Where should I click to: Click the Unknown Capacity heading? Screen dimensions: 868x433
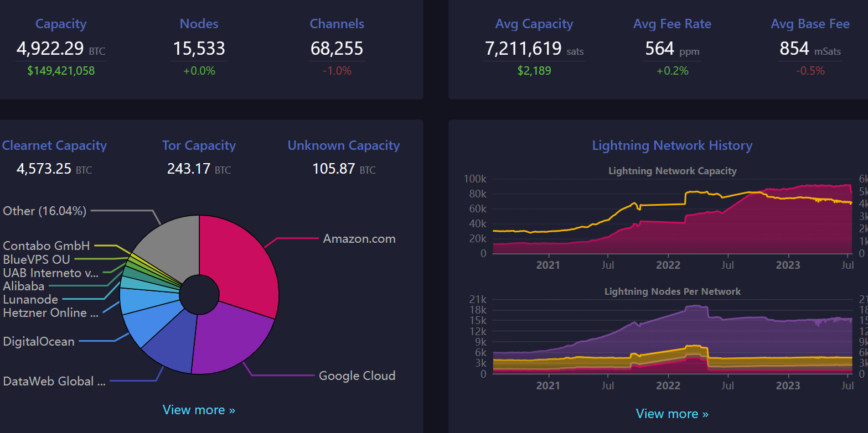tap(343, 145)
